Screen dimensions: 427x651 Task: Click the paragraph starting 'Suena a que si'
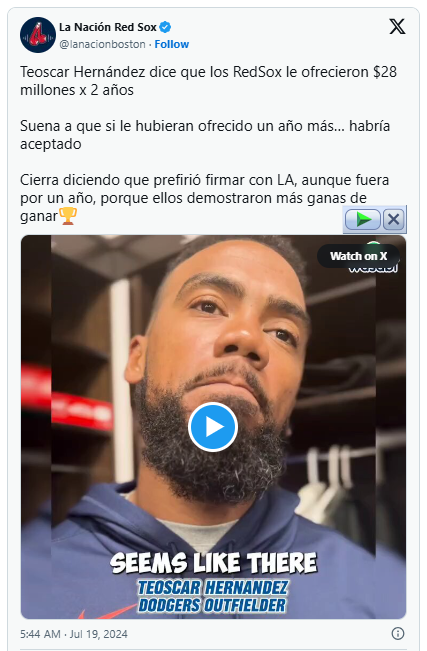[205, 135]
